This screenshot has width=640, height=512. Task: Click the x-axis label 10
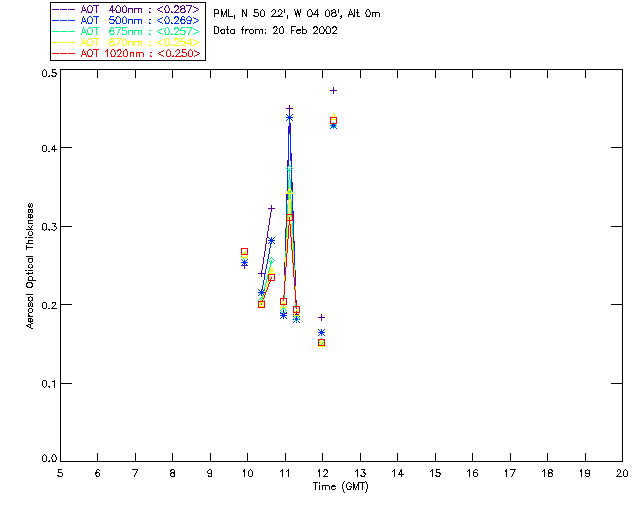(247, 473)
